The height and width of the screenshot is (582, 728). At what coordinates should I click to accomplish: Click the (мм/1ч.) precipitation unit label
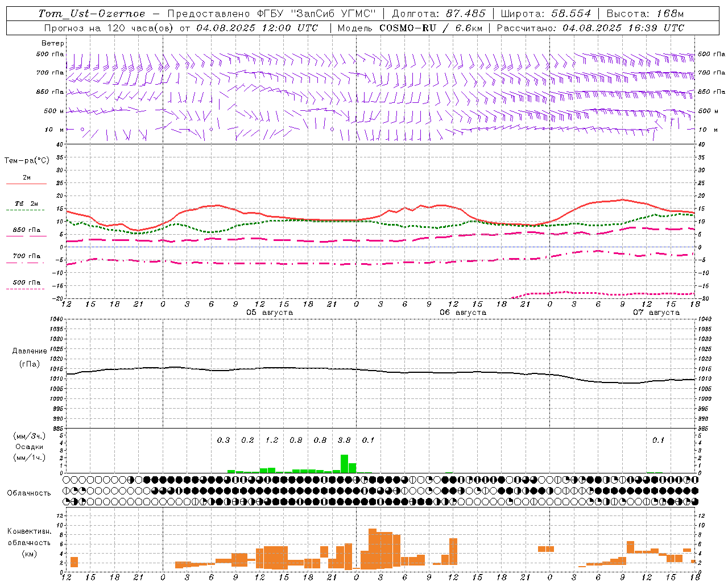(30, 458)
